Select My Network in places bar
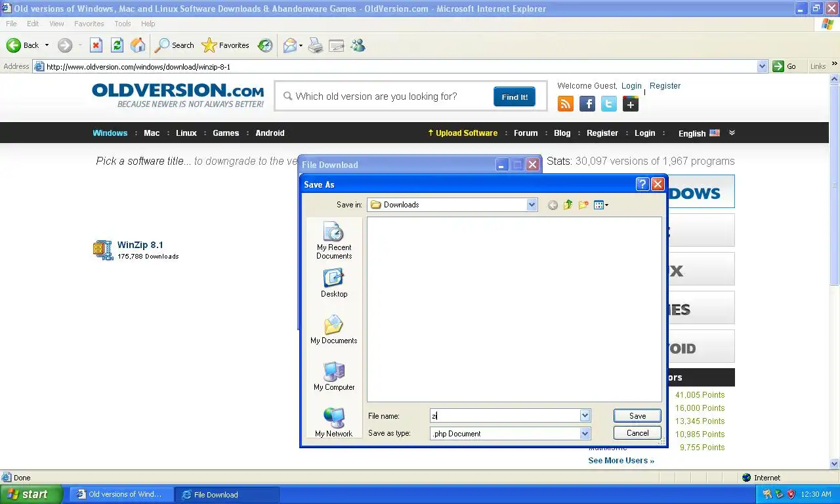 [x=334, y=423]
